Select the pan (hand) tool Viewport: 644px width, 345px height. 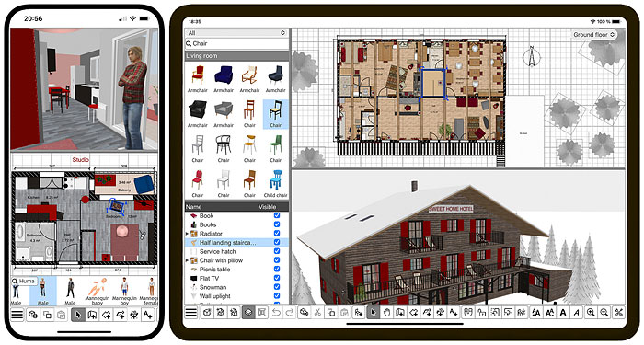click(386, 313)
